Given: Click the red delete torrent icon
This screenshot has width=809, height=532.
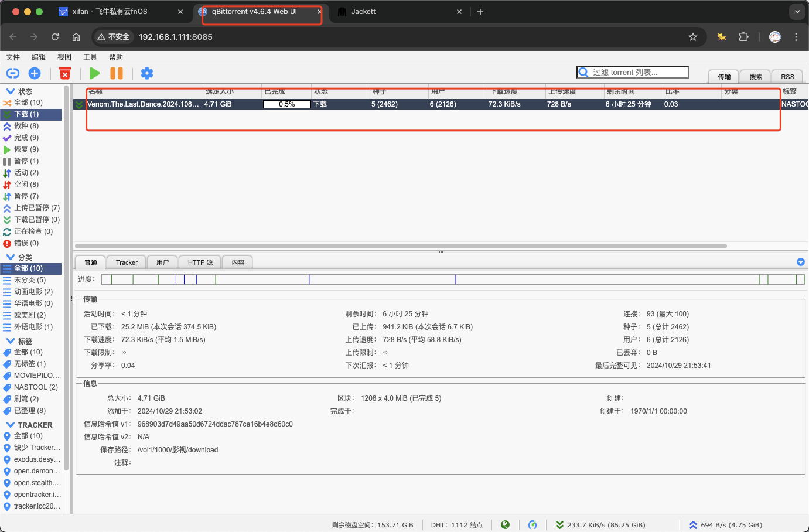Looking at the screenshot, I should coord(65,73).
